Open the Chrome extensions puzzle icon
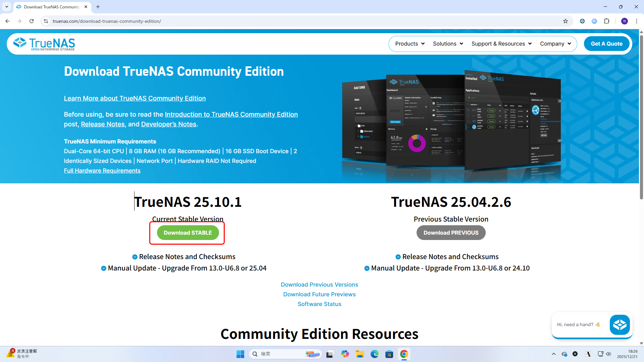 [606, 21]
